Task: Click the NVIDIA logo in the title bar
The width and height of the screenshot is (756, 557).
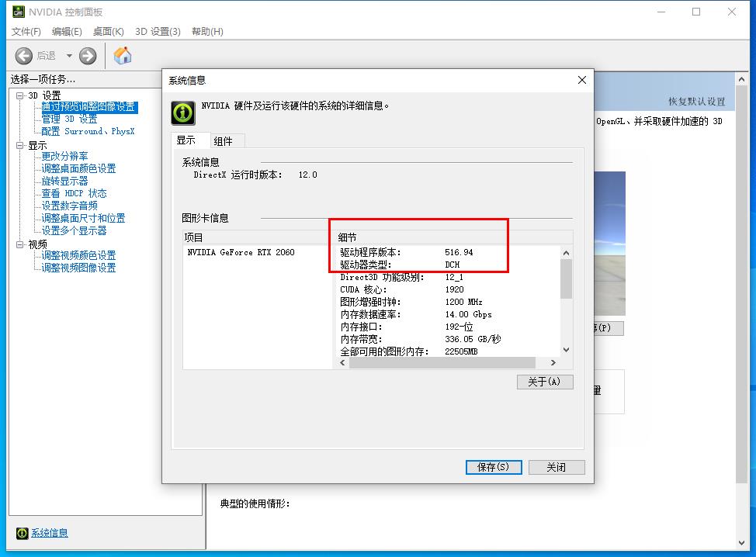Action: 17,12
